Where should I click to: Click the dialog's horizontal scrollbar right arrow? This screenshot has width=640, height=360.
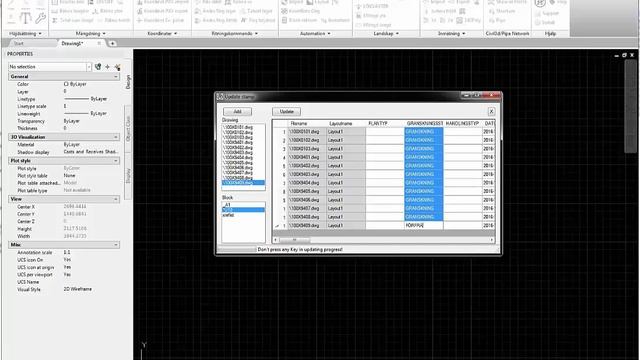(x=492, y=240)
